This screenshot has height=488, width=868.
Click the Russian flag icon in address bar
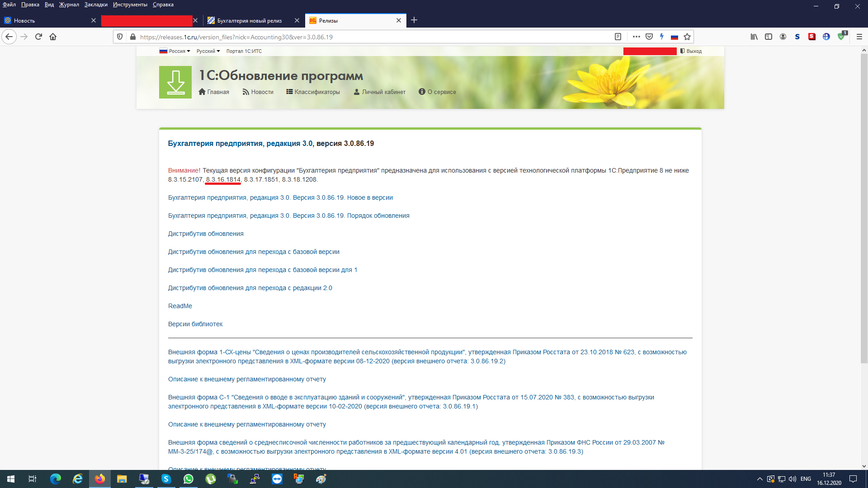(675, 37)
